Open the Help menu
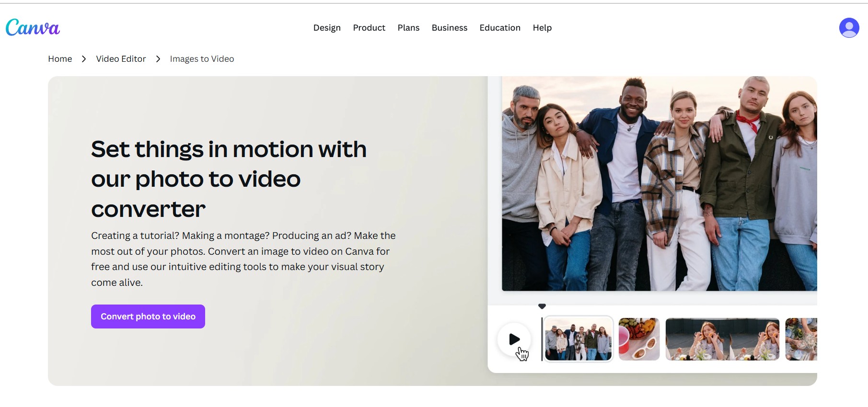 tap(542, 28)
